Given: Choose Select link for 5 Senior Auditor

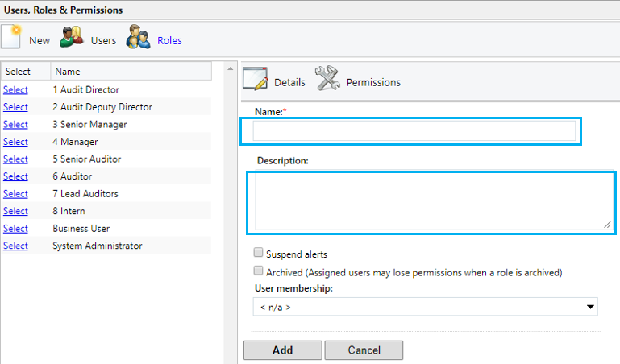Looking at the screenshot, I should 15,159.
